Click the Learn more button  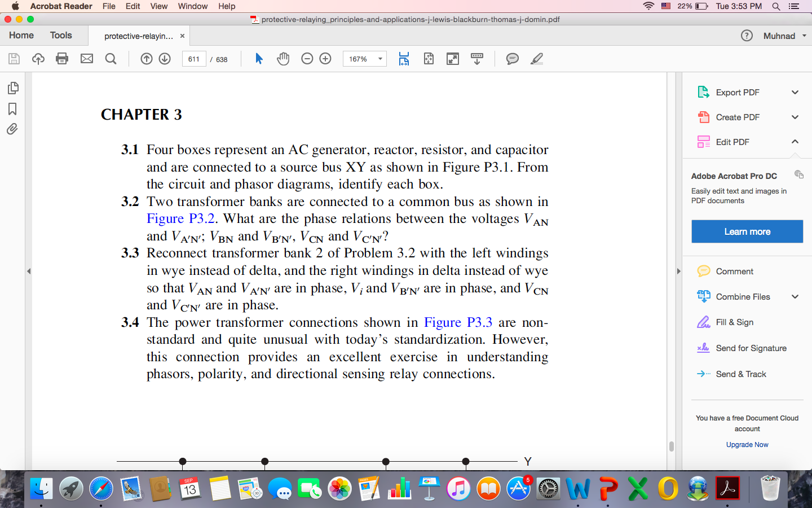click(747, 231)
